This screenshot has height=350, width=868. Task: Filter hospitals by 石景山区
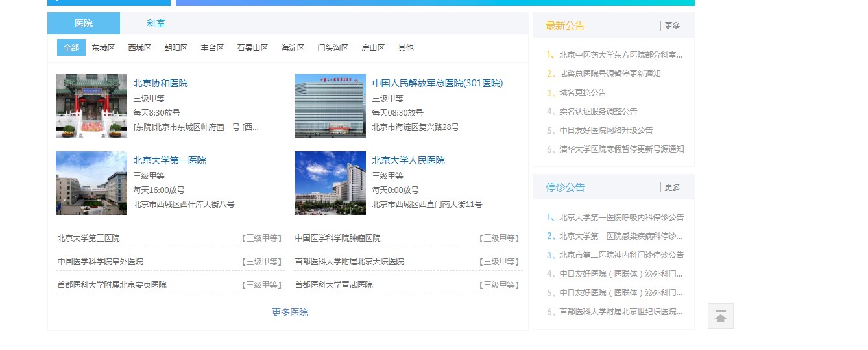coord(252,47)
